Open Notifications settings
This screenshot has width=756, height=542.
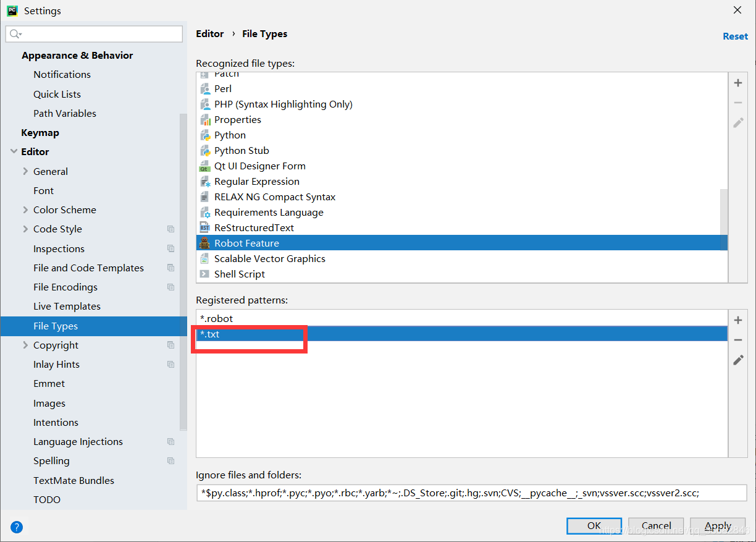pos(62,75)
